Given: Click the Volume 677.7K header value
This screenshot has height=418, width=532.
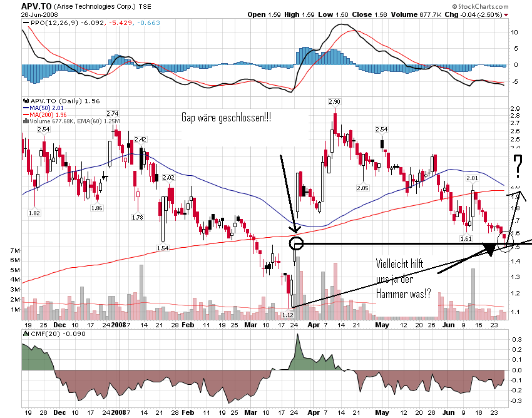Looking at the screenshot, I should (x=416, y=14).
